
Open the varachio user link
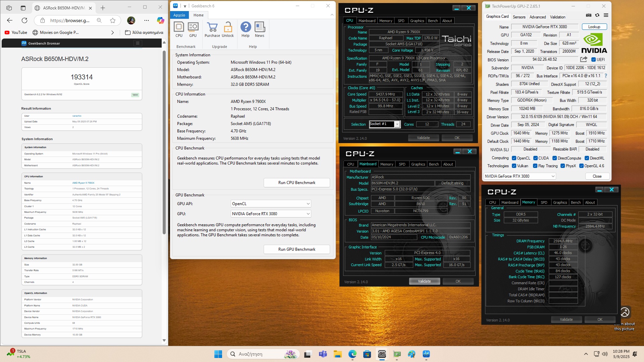click(77, 116)
